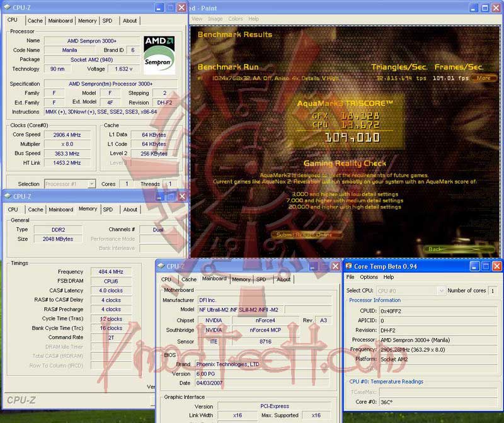The height and width of the screenshot is (423, 504).
Task: Click the Level 2 cache value 256 KBytes
Action: [x=154, y=154]
